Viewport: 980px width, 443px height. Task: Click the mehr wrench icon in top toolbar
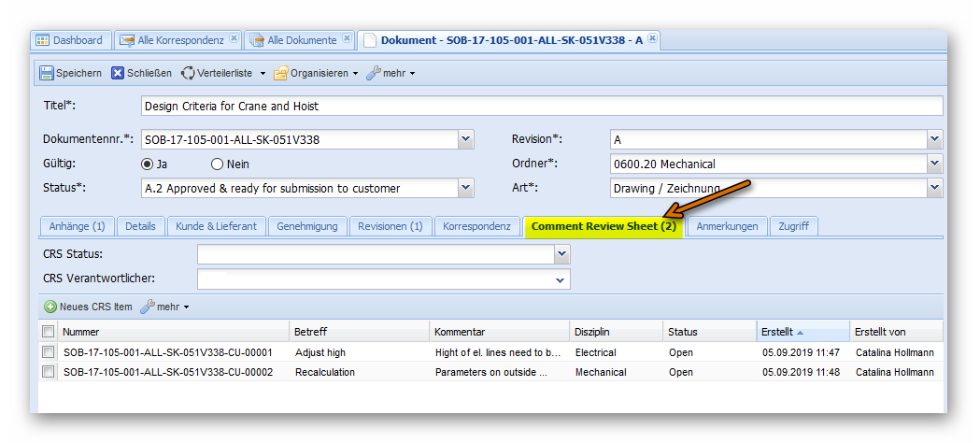click(x=373, y=73)
